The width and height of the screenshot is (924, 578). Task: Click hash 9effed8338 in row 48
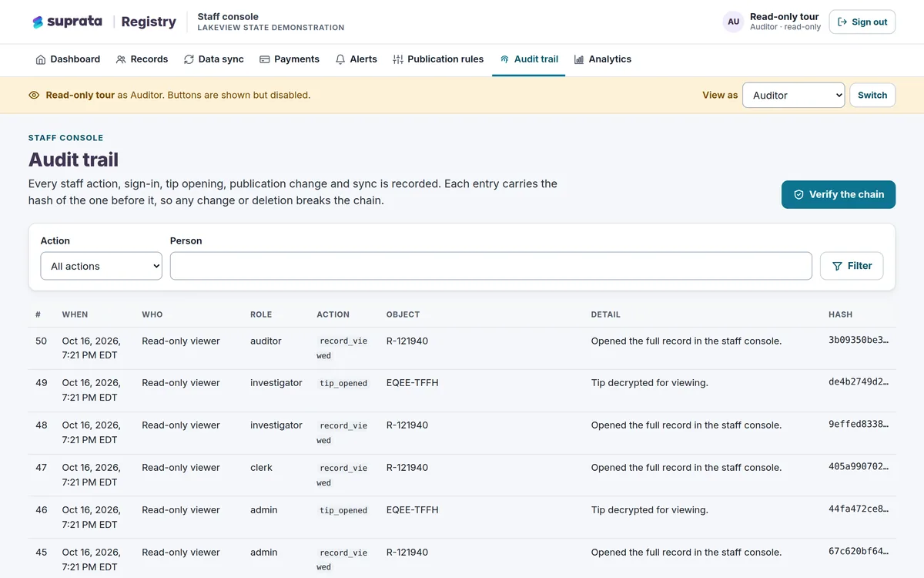[x=859, y=425]
